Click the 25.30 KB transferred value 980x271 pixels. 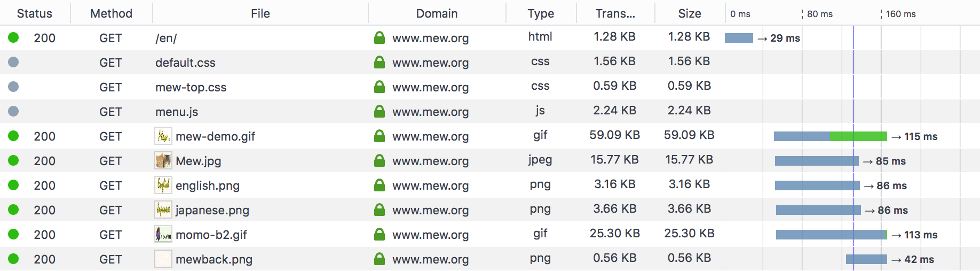tap(615, 233)
